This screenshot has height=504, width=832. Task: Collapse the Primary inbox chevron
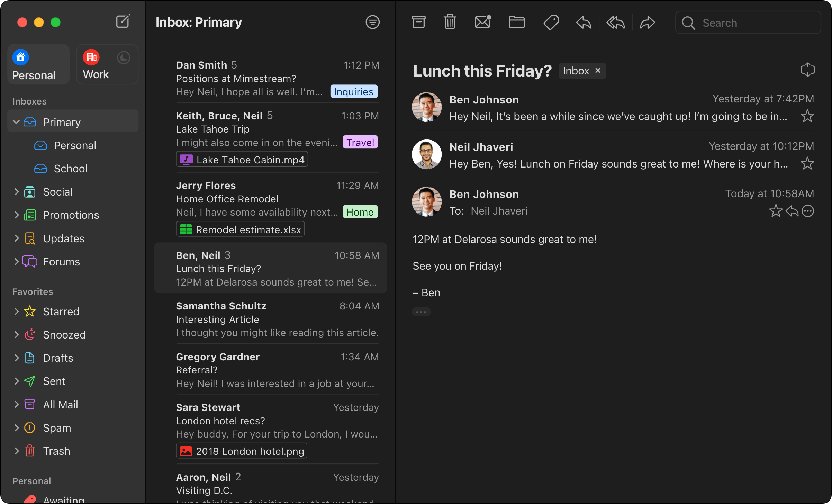[16, 122]
